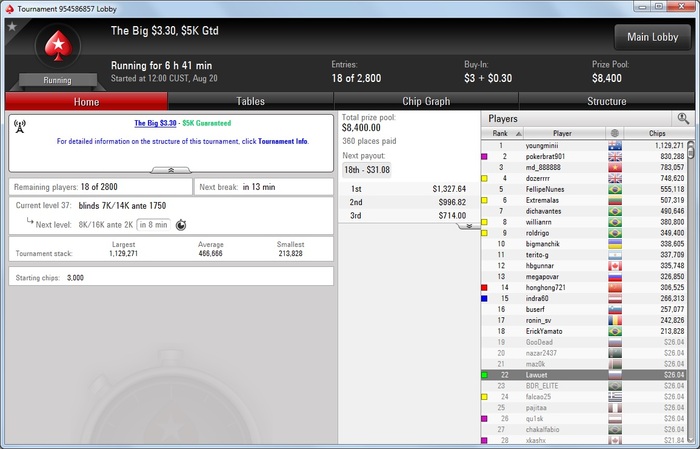The width and height of the screenshot is (700, 449).
Task: Click the broadcast antenna icon
Action: coord(20,126)
